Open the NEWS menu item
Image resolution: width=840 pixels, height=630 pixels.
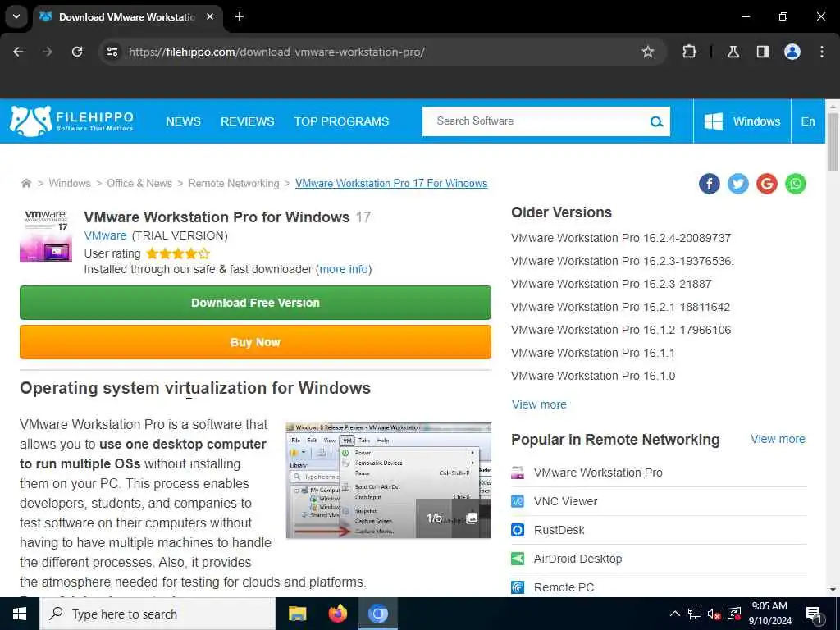tap(183, 121)
